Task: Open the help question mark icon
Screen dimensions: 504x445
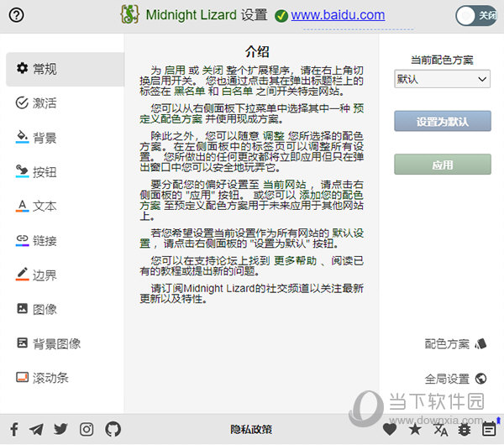Action: [17, 15]
